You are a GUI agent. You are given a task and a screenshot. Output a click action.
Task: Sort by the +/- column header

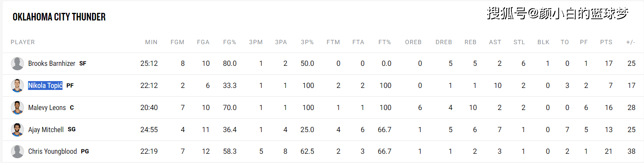(x=630, y=42)
